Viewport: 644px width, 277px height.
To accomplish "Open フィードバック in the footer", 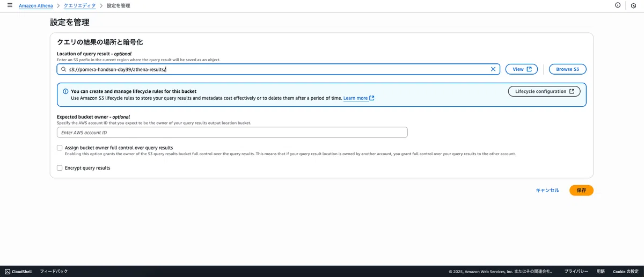I will click(x=54, y=272).
